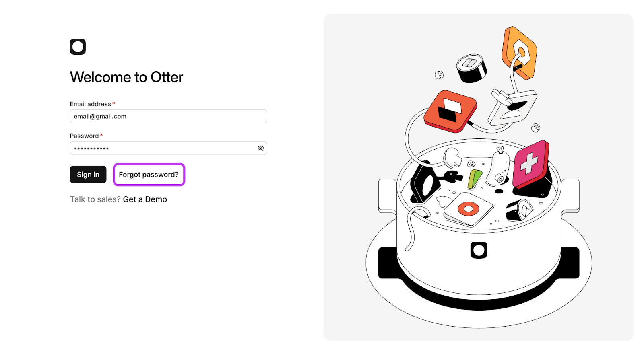Select the white tile with heart shape

point(513,107)
